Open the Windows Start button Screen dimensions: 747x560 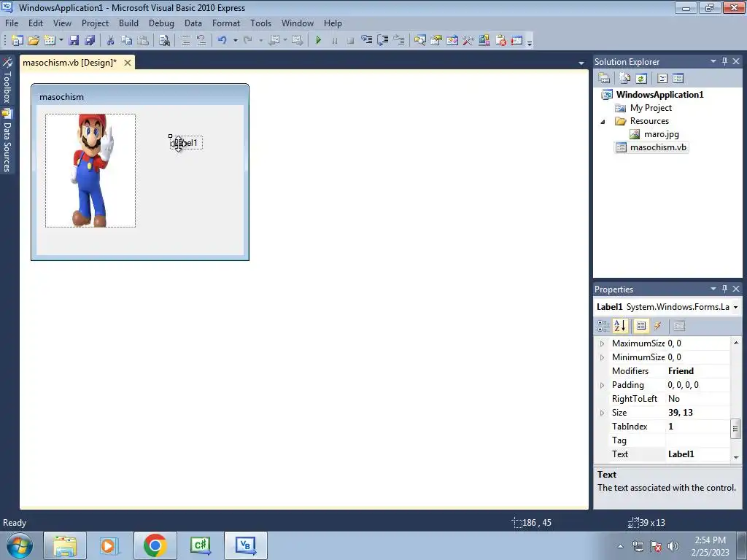click(x=18, y=545)
